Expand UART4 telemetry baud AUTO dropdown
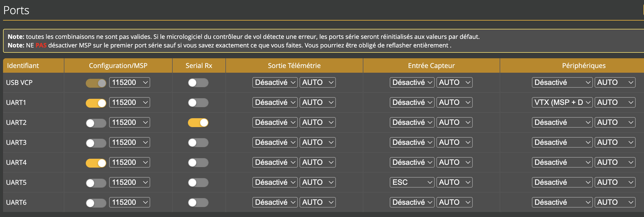Viewport: 644px width, 217px height. (317, 162)
